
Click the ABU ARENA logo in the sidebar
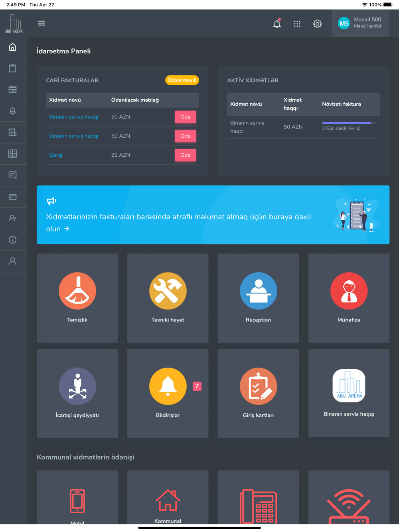pos(14,24)
